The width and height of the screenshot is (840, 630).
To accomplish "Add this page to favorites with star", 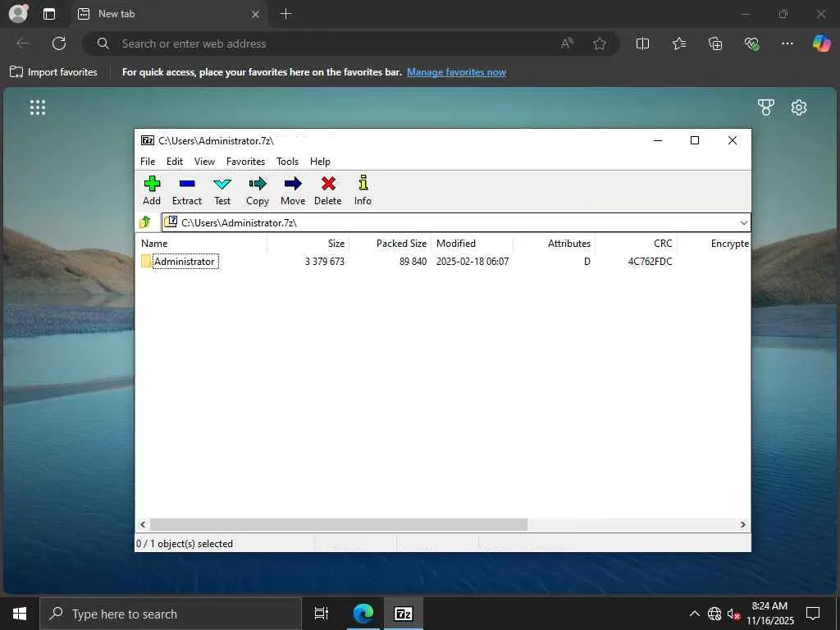I will tap(600, 43).
